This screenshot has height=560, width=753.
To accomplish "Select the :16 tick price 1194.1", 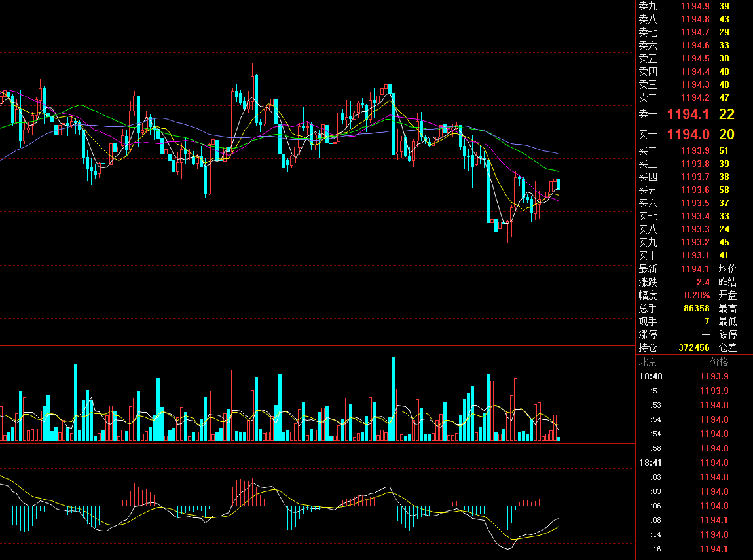I will tap(714, 549).
